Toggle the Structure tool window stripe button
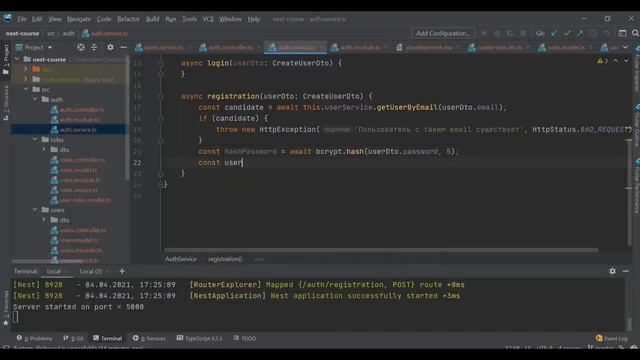Image resolution: width=640 pixels, height=360 pixels. (x=6, y=103)
